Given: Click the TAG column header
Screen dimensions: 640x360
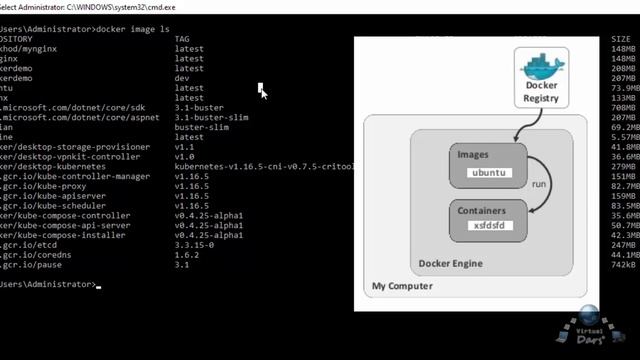Looking at the screenshot, I should (182, 39).
